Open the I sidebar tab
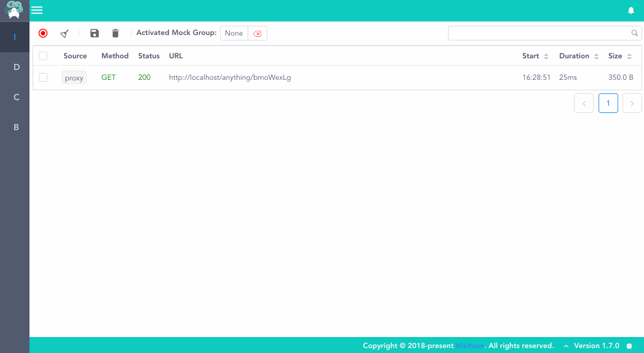The width and height of the screenshot is (644, 353). coord(15,37)
